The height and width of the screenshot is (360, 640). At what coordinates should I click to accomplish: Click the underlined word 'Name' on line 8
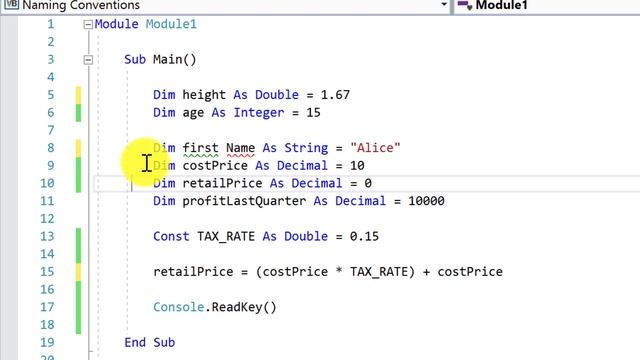tap(240, 148)
